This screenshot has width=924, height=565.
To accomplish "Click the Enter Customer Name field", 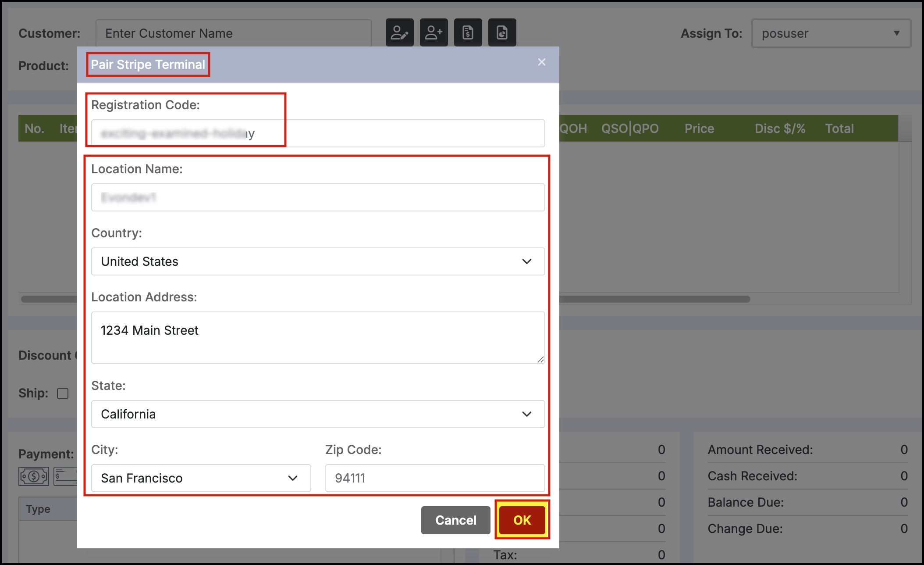I will 233,33.
